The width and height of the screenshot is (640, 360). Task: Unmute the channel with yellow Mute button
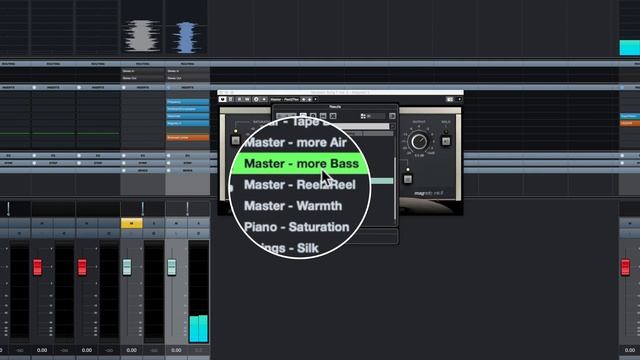(x=131, y=223)
